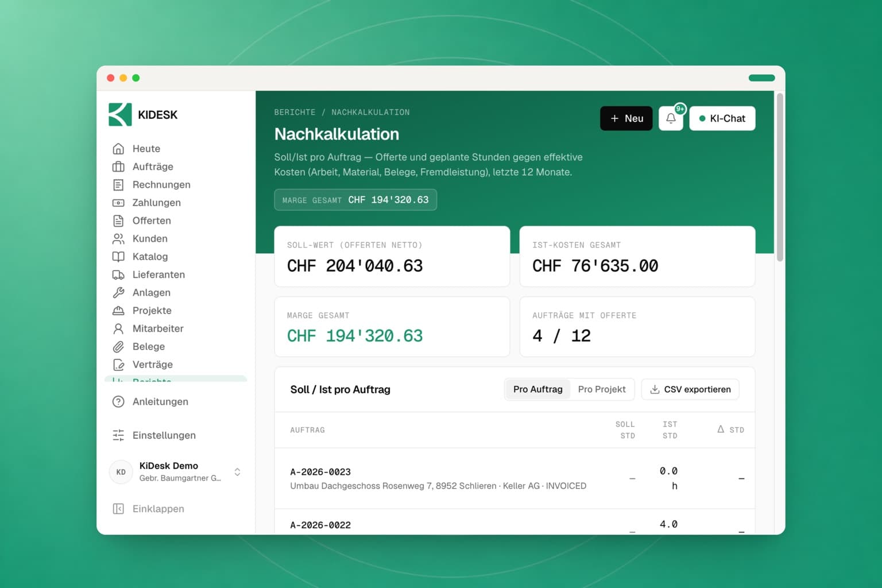882x588 pixels.
Task: Click the KIDESK logo
Action: [x=144, y=114]
